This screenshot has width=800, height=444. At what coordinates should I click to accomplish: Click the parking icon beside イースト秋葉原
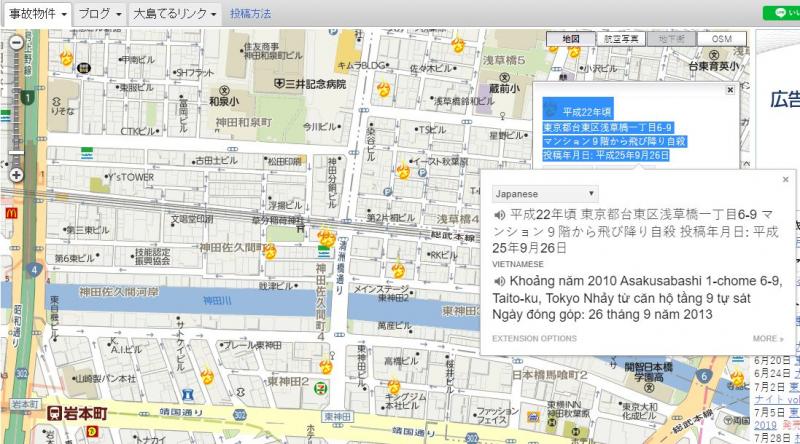pyautogui.click(x=422, y=173)
